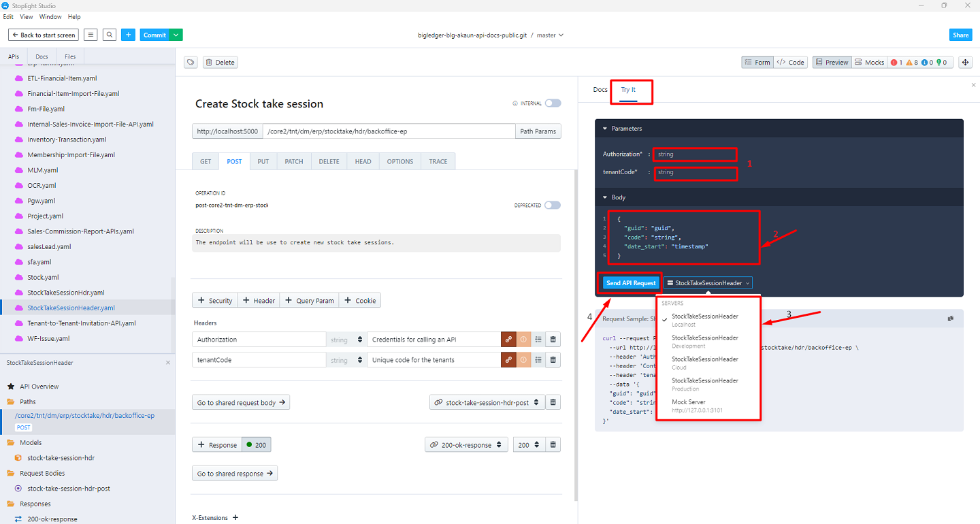Open Authorization header type dropdown

(x=346, y=340)
